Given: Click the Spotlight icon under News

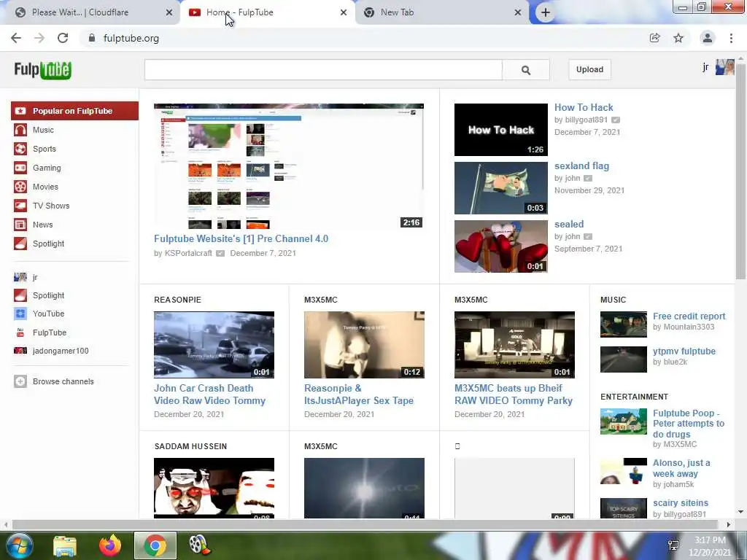Looking at the screenshot, I should coord(20,244).
